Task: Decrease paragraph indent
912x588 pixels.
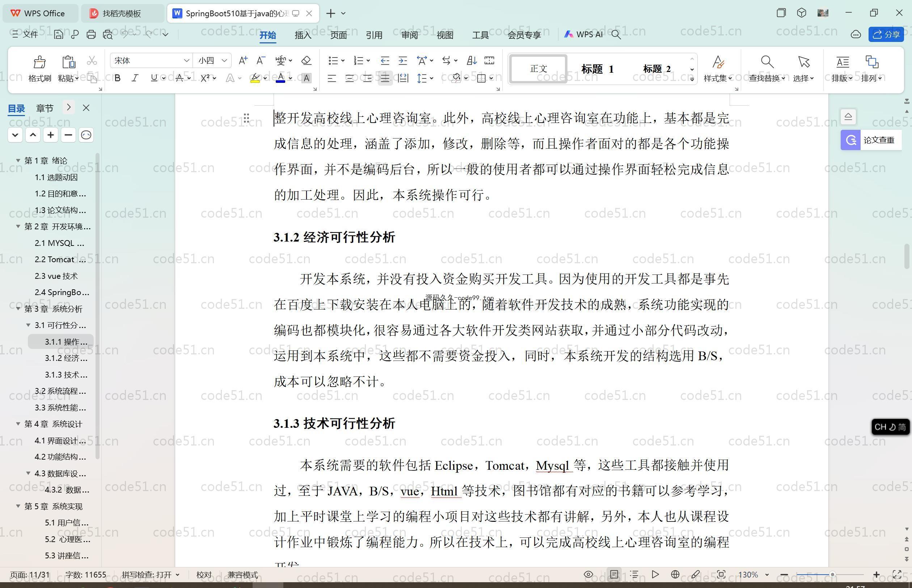Action: click(x=385, y=60)
